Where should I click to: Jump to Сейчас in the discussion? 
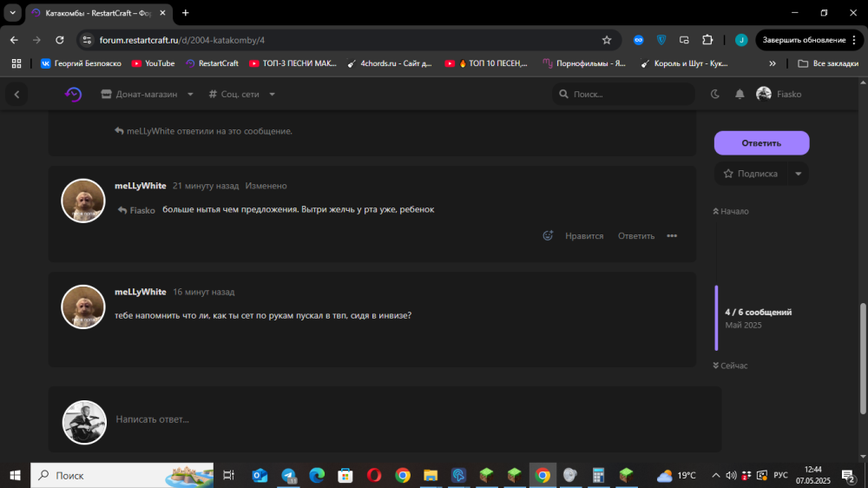(731, 366)
